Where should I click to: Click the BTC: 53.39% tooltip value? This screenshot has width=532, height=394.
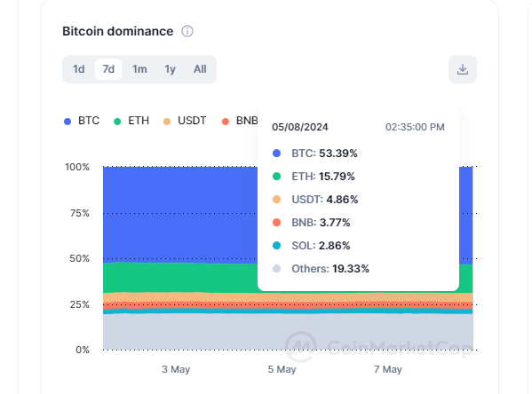324,154
